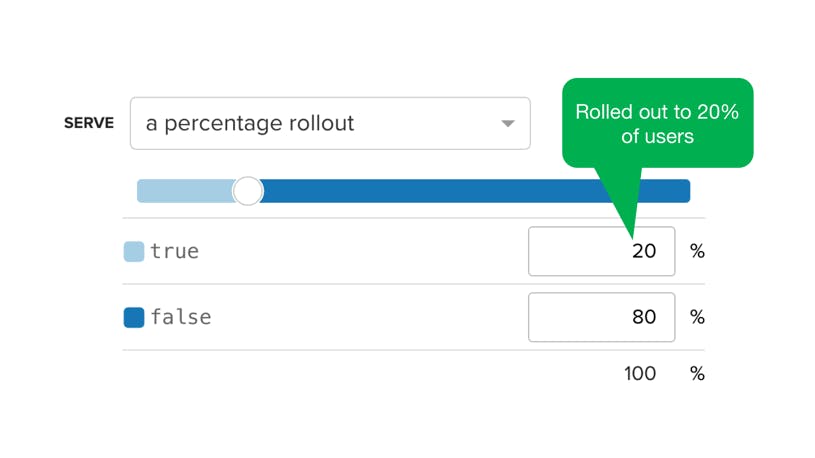Image resolution: width=815 pixels, height=458 pixels.
Task: Select the light blue true swatch
Action: click(x=134, y=252)
